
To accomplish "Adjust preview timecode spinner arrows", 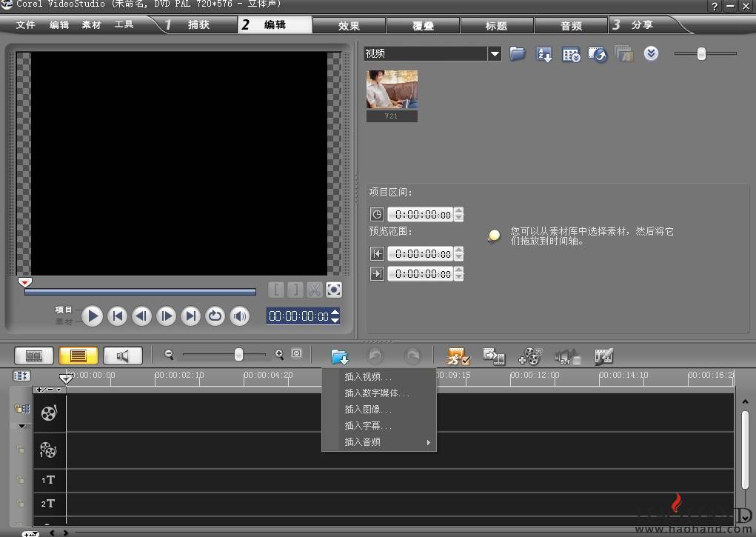I will point(335,316).
